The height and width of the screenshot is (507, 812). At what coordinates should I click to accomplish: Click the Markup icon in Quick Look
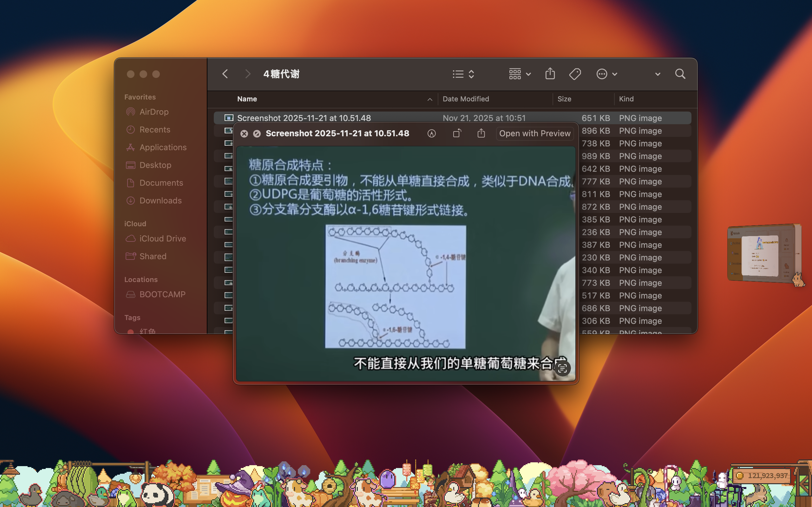pyautogui.click(x=431, y=133)
